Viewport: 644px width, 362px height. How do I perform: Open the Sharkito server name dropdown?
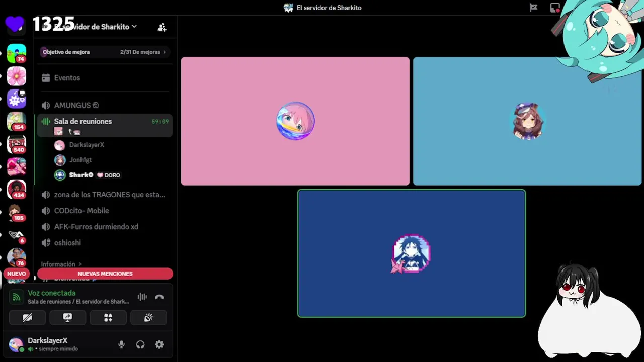click(96, 27)
